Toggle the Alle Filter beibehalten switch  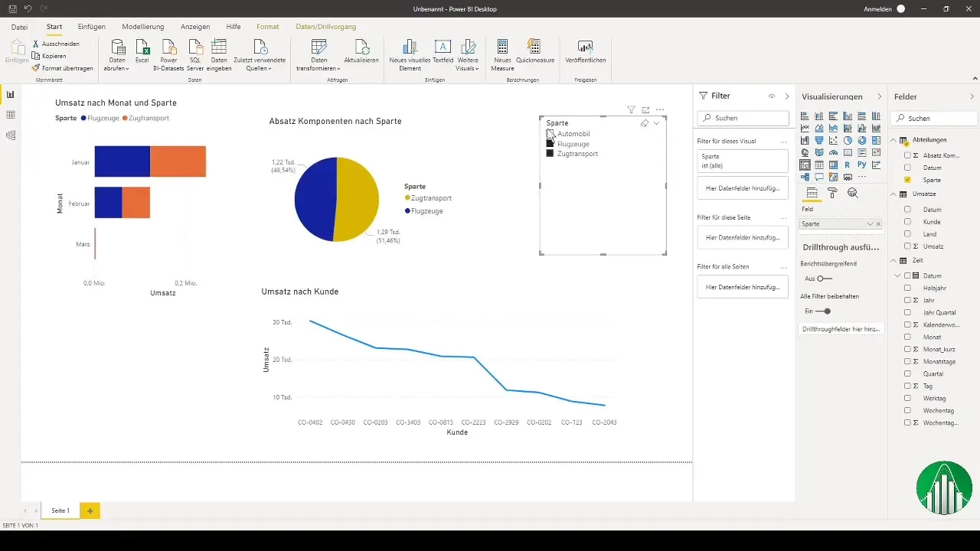click(824, 311)
